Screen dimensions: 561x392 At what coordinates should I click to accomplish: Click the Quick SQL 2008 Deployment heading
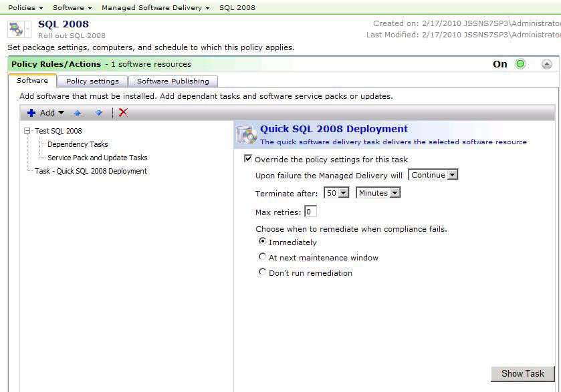click(334, 129)
